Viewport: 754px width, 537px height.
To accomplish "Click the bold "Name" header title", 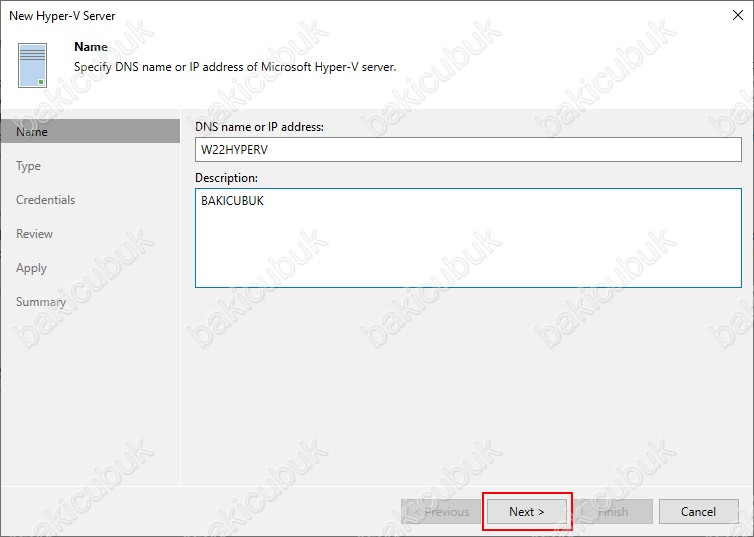I will 91,47.
